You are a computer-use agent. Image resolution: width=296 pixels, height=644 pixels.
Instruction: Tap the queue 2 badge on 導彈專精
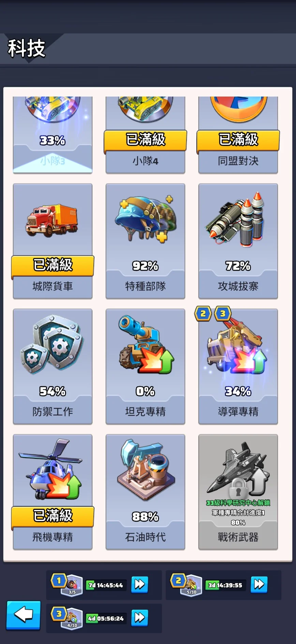pos(203,314)
